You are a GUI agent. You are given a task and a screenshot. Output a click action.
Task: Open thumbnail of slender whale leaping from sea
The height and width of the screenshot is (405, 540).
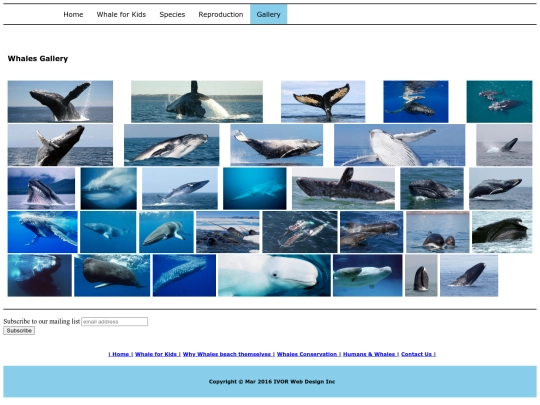click(x=180, y=188)
